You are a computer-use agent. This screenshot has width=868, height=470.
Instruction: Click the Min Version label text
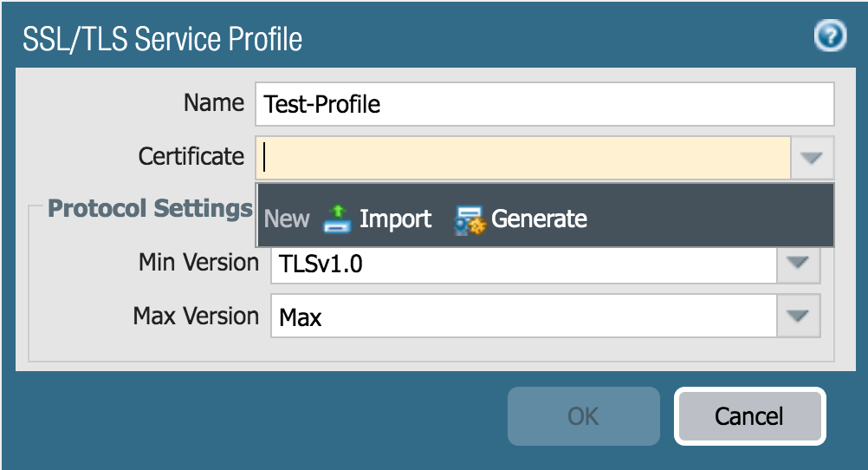click(198, 262)
